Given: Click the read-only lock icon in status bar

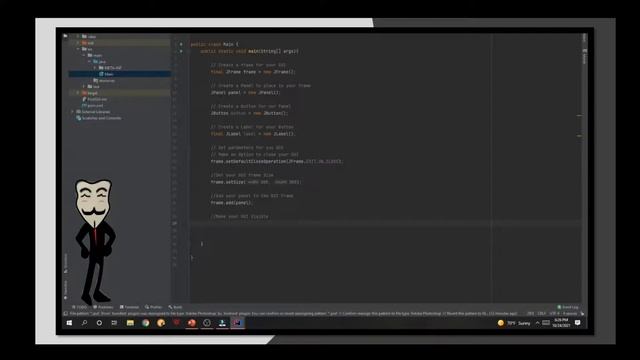Looking at the screenshot, I should [582, 314].
